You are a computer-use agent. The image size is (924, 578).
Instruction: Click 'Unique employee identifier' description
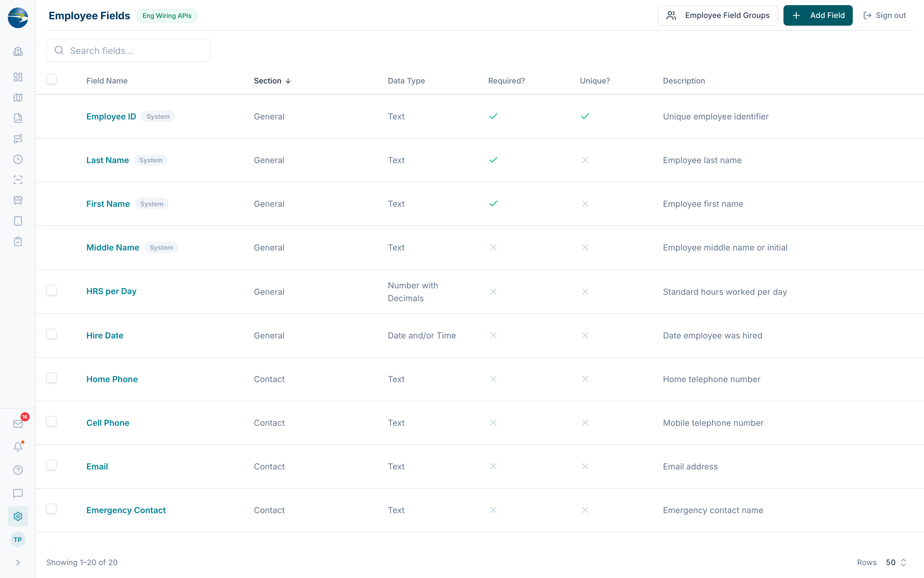tap(715, 117)
